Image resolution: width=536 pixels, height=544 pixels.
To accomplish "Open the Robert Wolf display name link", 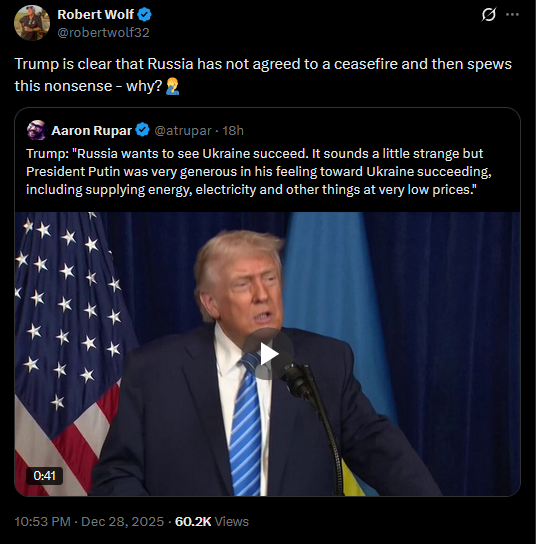I will 95,15.
